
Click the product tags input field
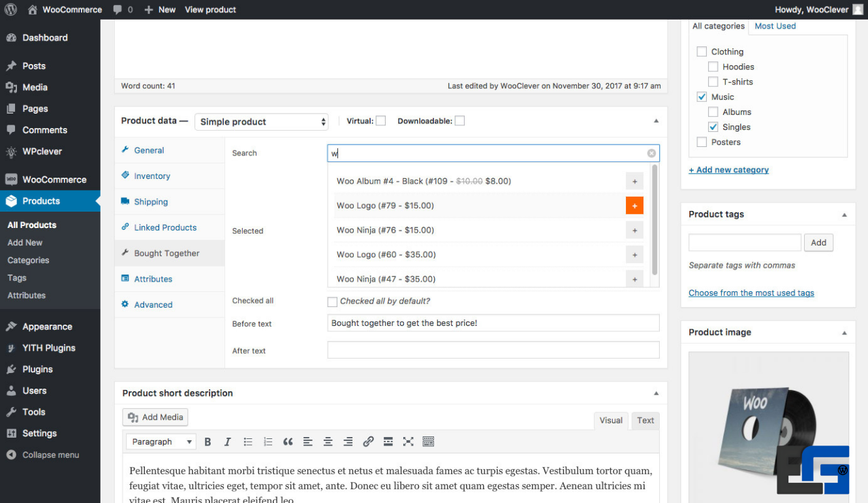click(x=745, y=242)
